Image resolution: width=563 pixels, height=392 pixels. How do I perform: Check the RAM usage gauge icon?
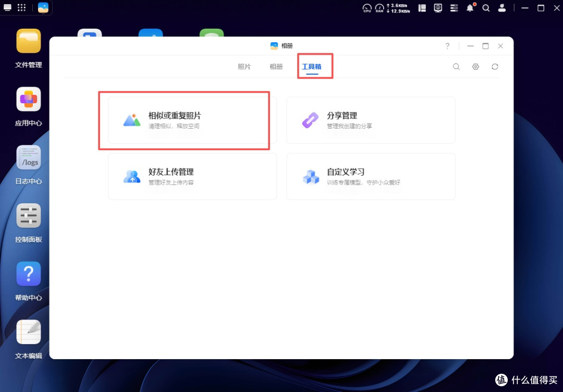379,8
